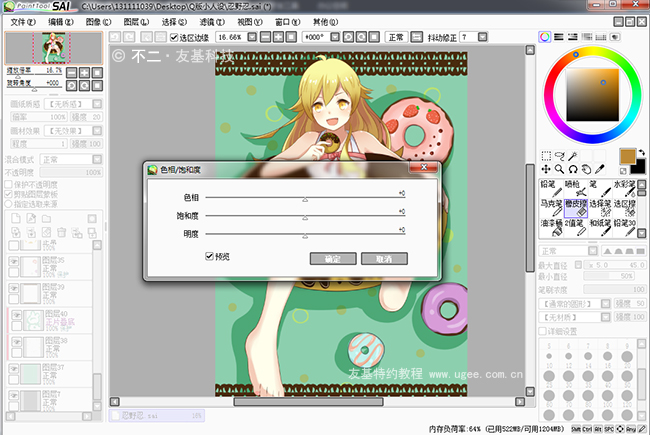This screenshot has width=650, height=435.
Task: Select the magic wand tool
Action: pos(573,156)
